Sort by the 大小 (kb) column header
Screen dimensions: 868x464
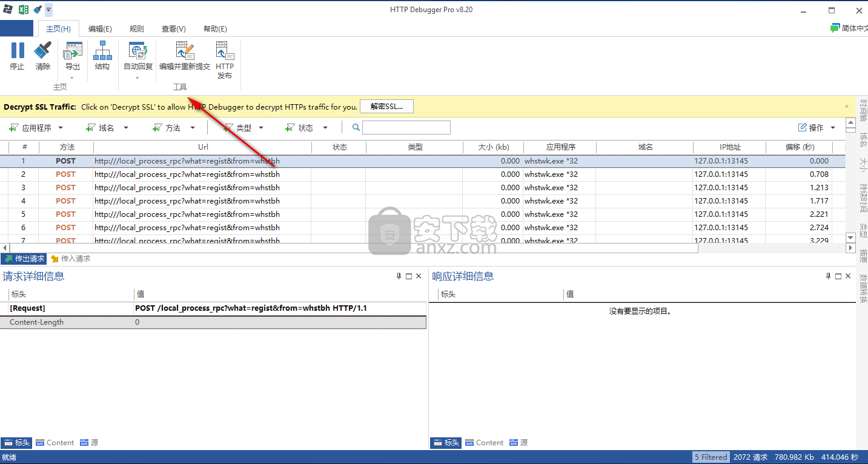pos(493,147)
